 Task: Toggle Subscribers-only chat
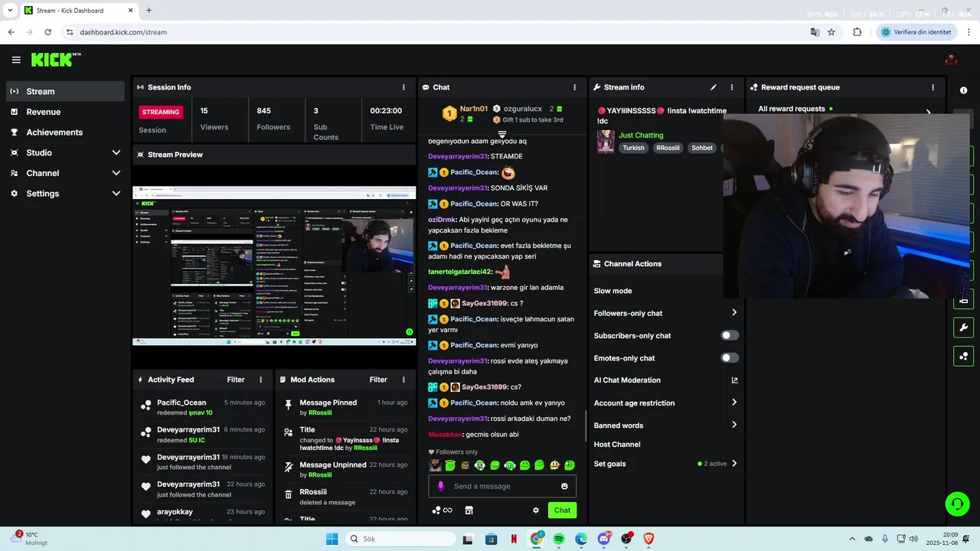730,335
